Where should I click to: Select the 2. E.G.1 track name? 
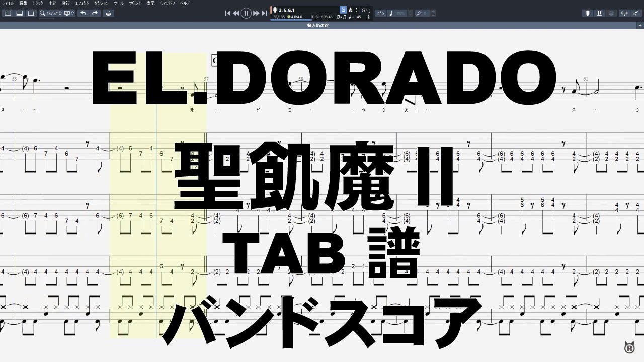tap(287, 10)
